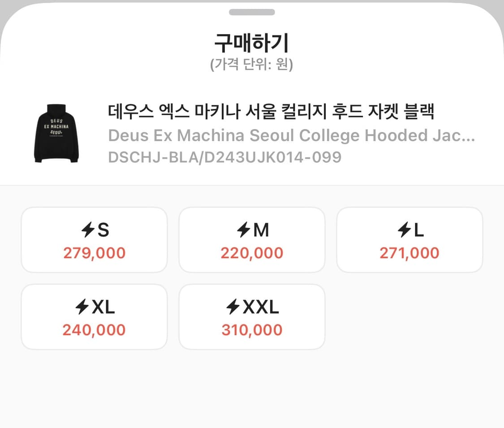Viewport: 504px width, 428px height.
Task: Tap the 구매하기 sheet title
Action: pos(251,43)
